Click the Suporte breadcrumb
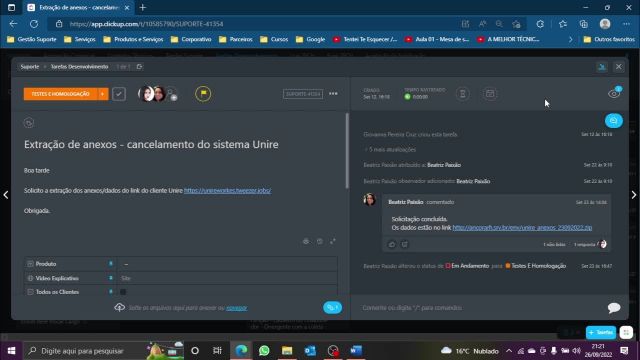Viewport: 640px width, 360px height. pos(30,67)
